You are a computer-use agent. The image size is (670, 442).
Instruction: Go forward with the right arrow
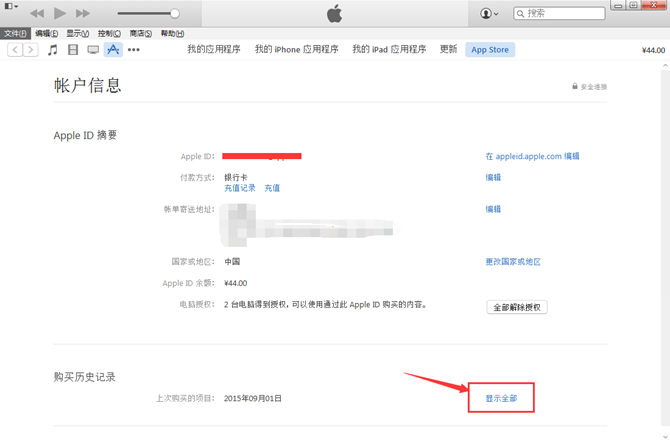30,50
